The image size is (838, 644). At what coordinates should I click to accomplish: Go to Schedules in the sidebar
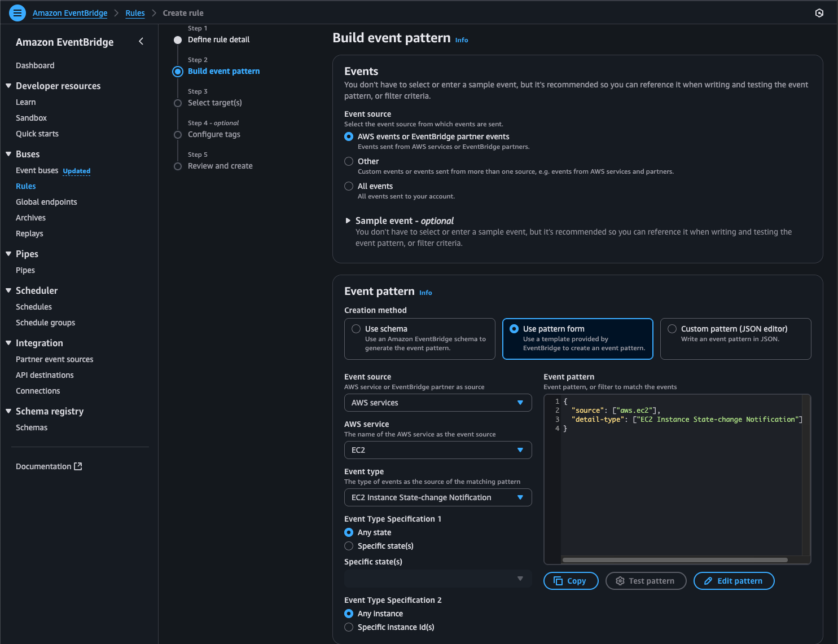[x=34, y=307]
